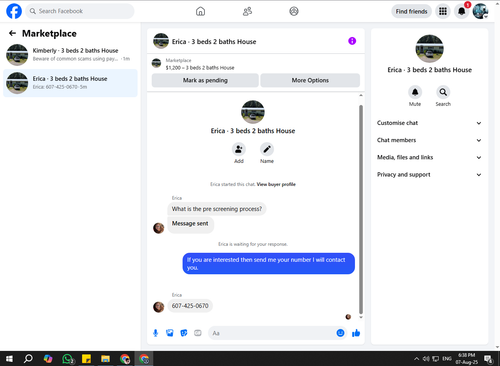This screenshot has height=366, width=500.
Task: Open the purple conversation info icon
Action: pyautogui.click(x=352, y=41)
